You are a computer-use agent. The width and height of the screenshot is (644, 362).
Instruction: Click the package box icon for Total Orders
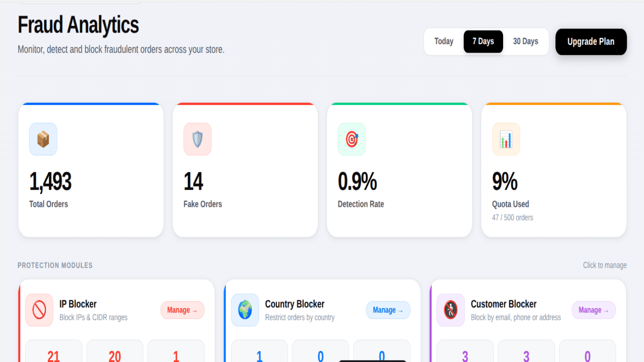coord(43,139)
